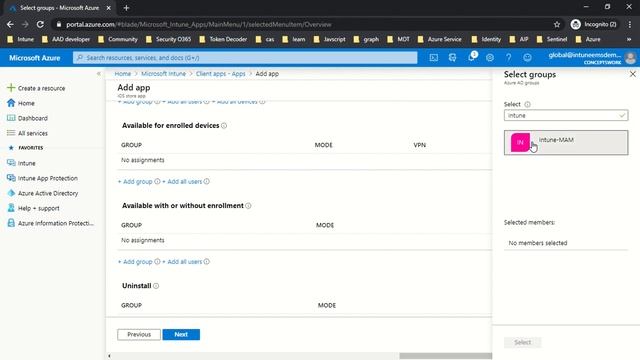Click Create a resource plus icon
This screenshot has height=360, width=640.
pos(11,88)
